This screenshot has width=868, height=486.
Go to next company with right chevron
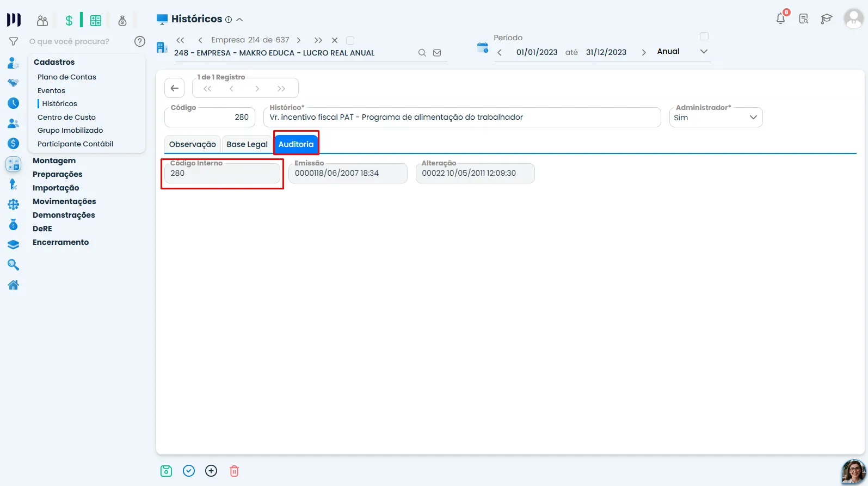tap(299, 40)
